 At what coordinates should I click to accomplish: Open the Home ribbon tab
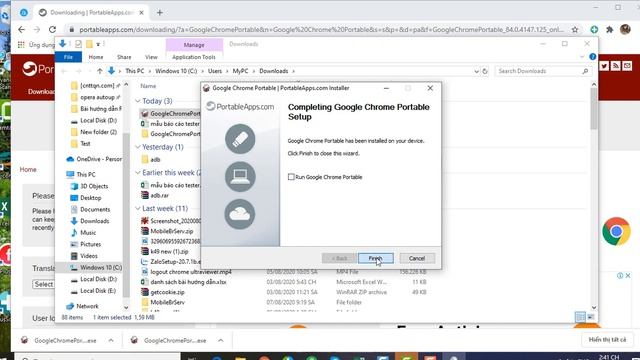pyautogui.click(x=96, y=57)
